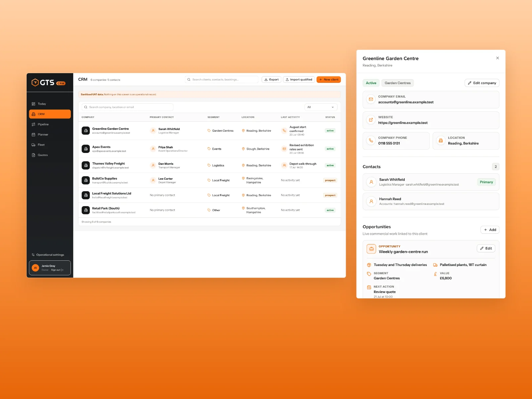Click the Thames Valley Freight building icon
The image size is (532, 399).
(86, 165)
